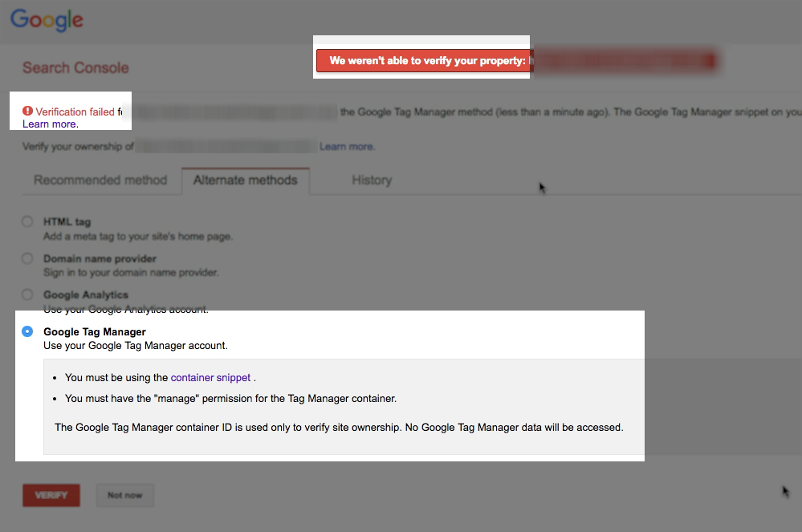
Task: Click the 'Verification failed' red text
Action: point(75,112)
